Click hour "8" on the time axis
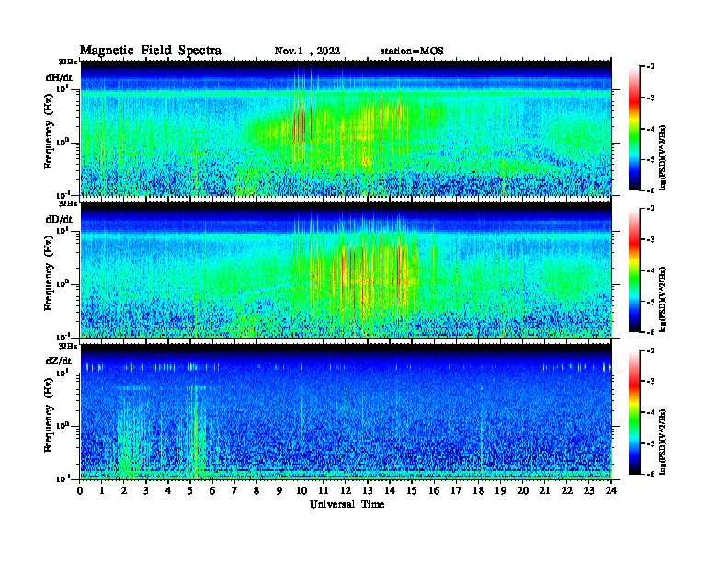This screenshot has height=563, width=728. point(256,490)
